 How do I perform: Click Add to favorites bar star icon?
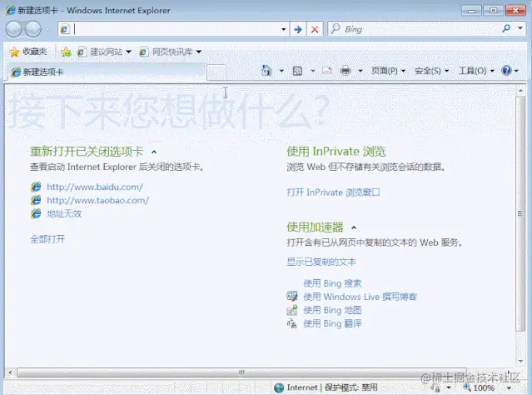[66, 52]
